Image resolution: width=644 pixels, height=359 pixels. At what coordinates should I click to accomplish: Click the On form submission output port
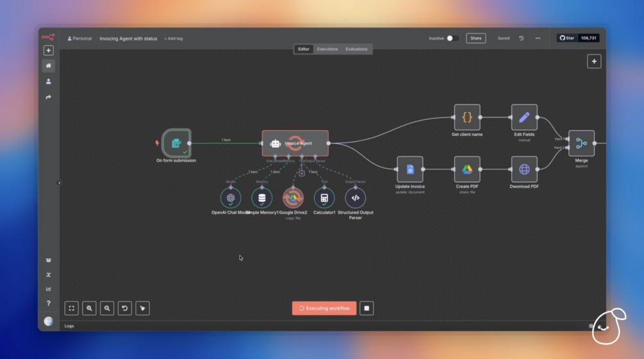coord(189,144)
